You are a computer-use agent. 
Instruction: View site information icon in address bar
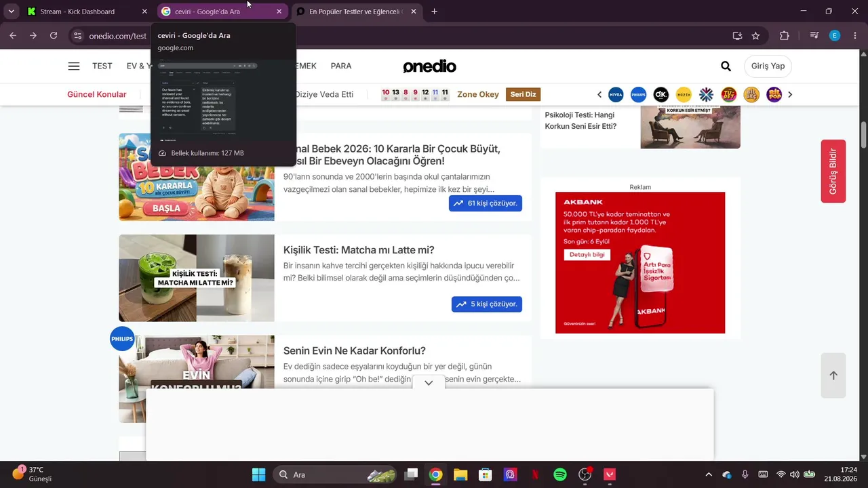77,36
